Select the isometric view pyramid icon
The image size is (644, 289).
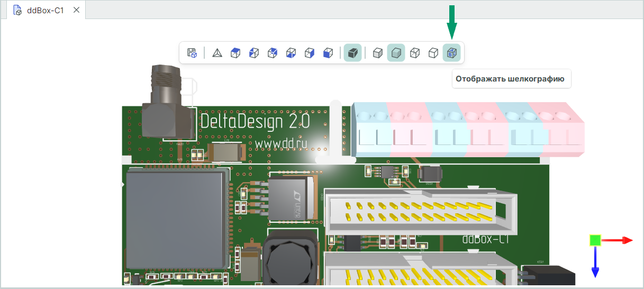point(217,53)
